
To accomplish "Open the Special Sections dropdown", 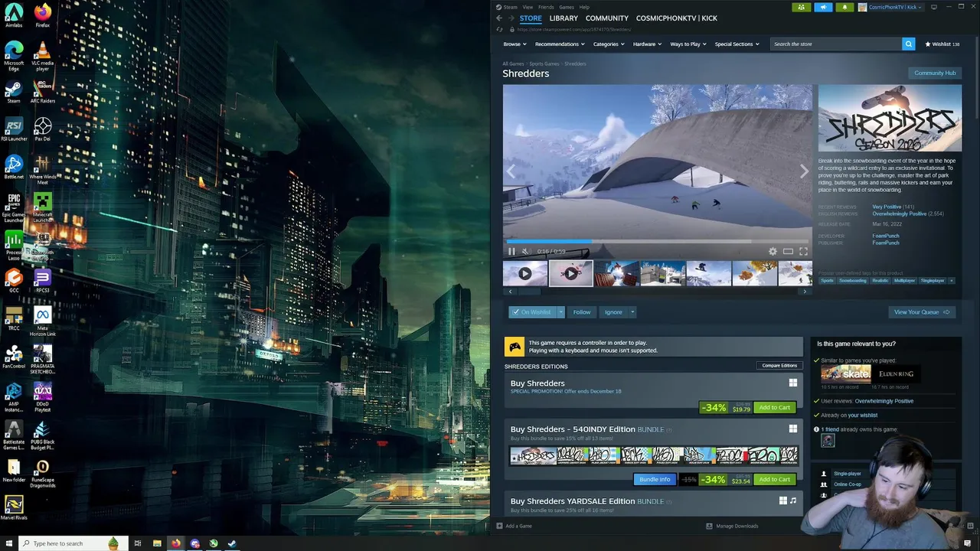I will (737, 44).
